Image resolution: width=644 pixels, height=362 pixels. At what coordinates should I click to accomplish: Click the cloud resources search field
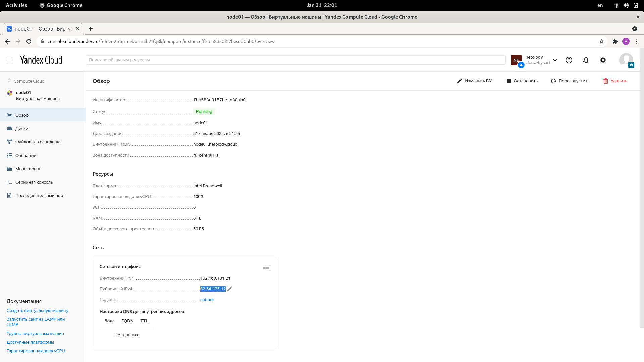click(295, 60)
